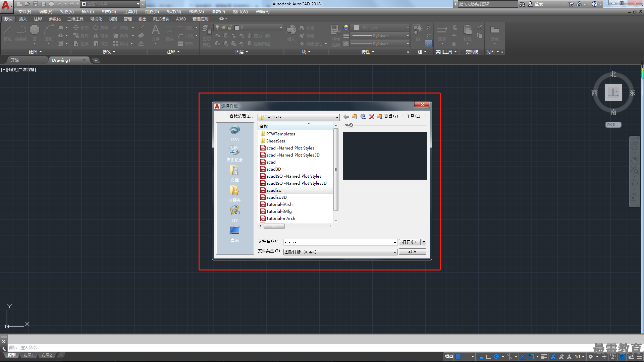Click the Search the Web icon in dialog

pyautogui.click(x=363, y=117)
